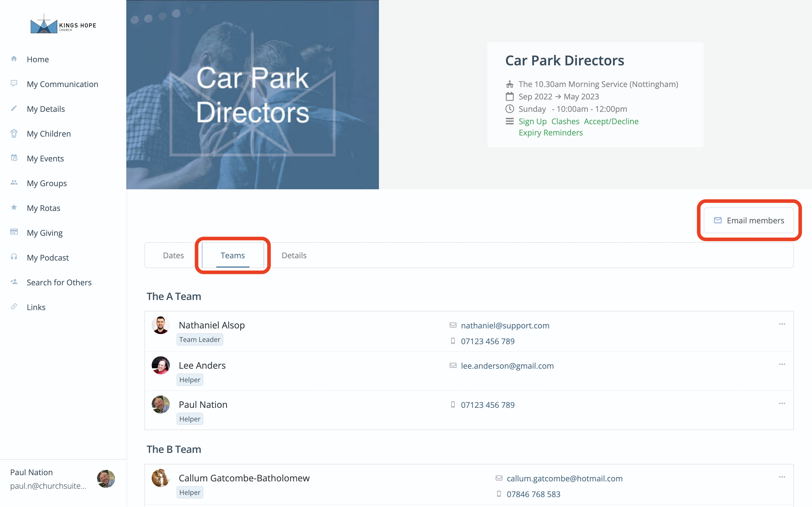Click the My Giving card icon

[14, 232]
